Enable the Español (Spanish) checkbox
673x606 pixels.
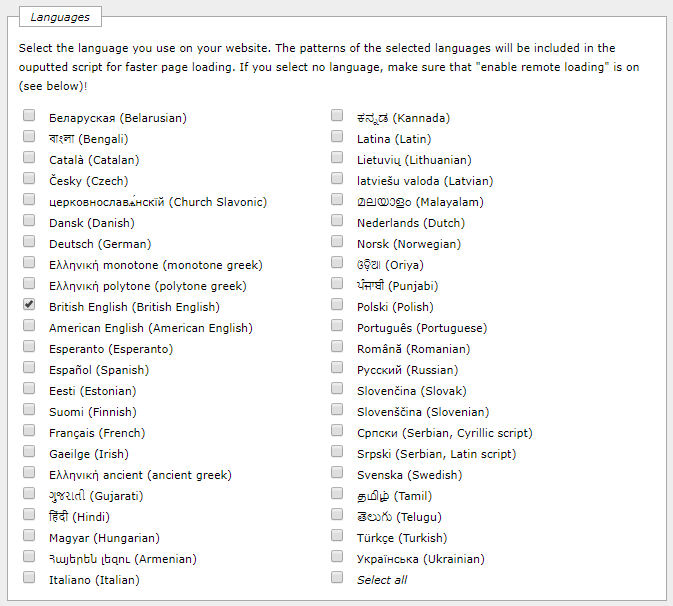[x=29, y=367]
